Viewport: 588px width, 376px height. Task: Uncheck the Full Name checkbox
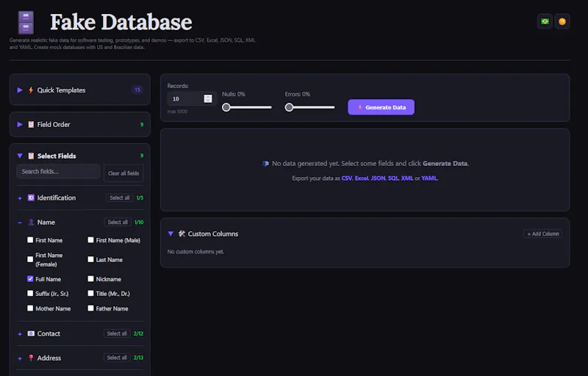30,278
